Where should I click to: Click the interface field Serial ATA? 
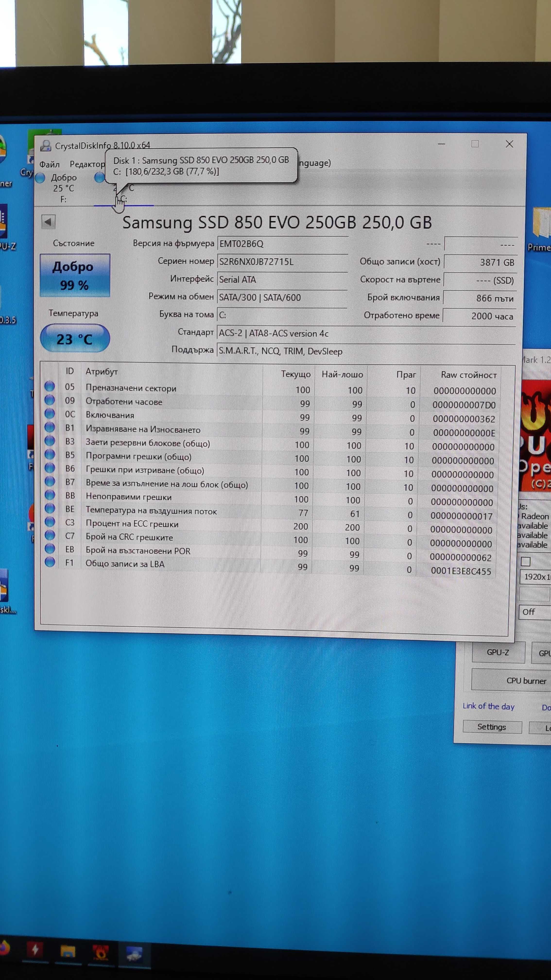click(283, 280)
